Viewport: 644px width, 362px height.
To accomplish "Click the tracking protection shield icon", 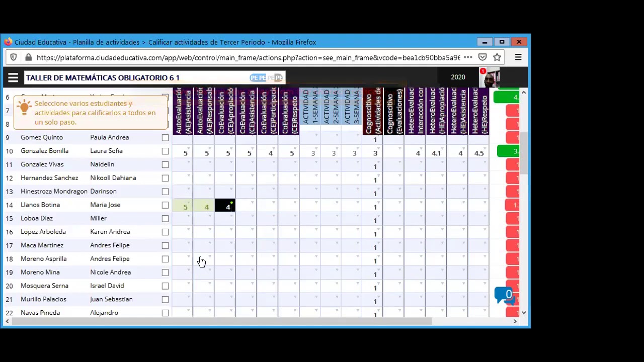I will 14,57.
